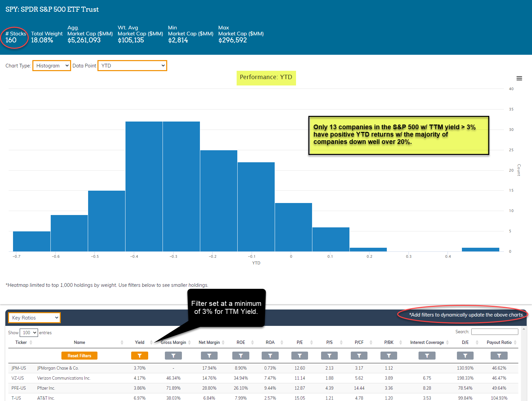The image size is (532, 401).
Task: Sort by Gross Margin sort arrows
Action: (189, 342)
